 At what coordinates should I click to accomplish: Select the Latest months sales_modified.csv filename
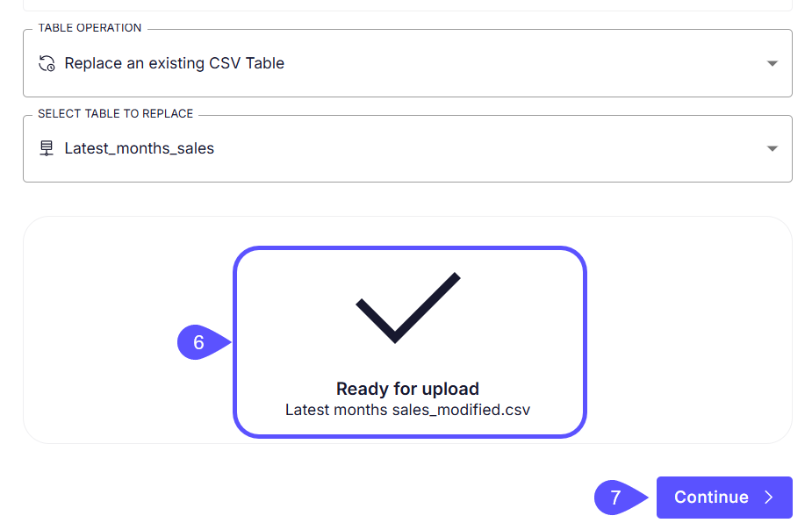click(x=407, y=409)
